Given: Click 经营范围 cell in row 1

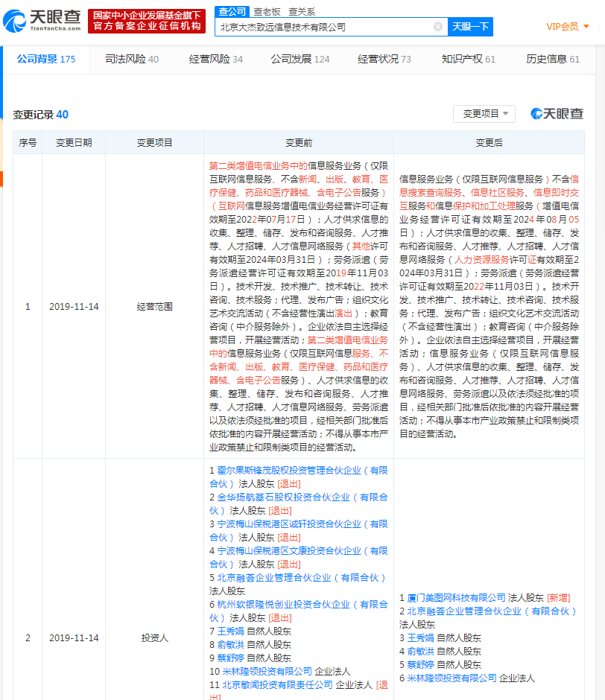Looking at the screenshot, I should point(154,307).
